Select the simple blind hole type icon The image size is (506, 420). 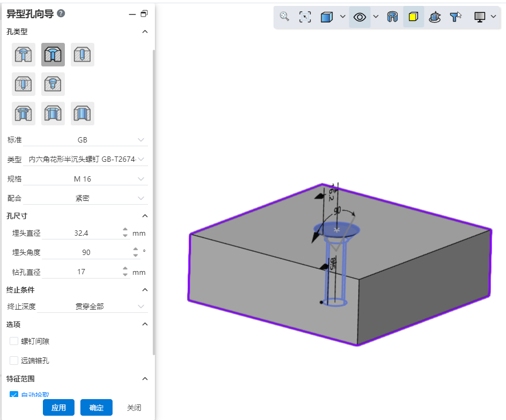[82, 55]
